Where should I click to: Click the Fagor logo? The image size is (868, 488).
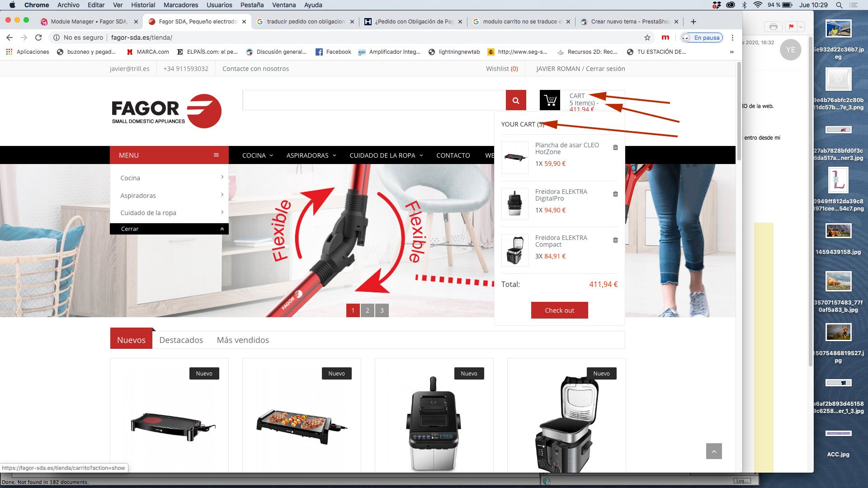166,111
